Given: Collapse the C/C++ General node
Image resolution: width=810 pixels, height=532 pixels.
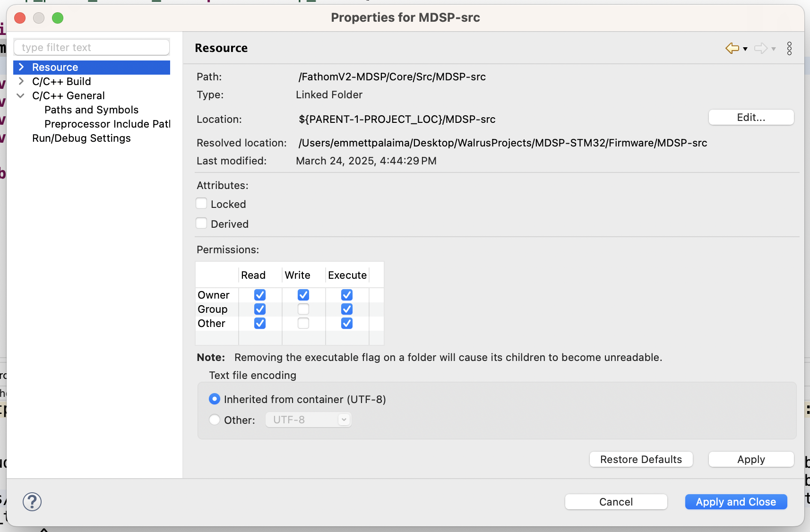Looking at the screenshot, I should click(21, 95).
